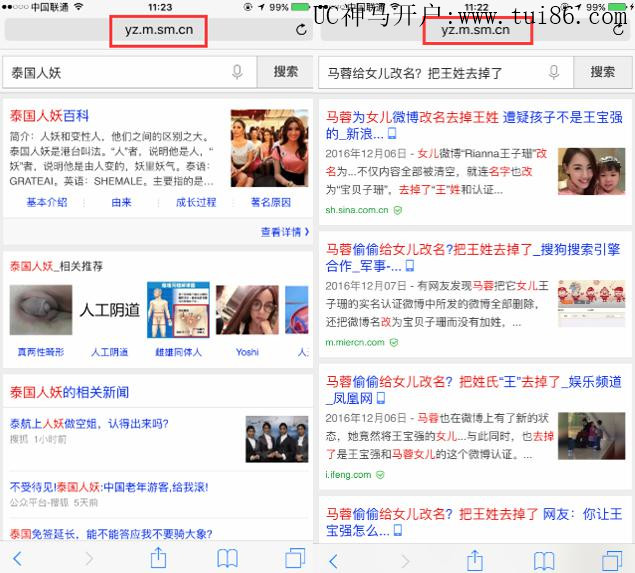Open bookmarks in left browser toolbar
Screen dimensions: 635x573
[x=227, y=559]
